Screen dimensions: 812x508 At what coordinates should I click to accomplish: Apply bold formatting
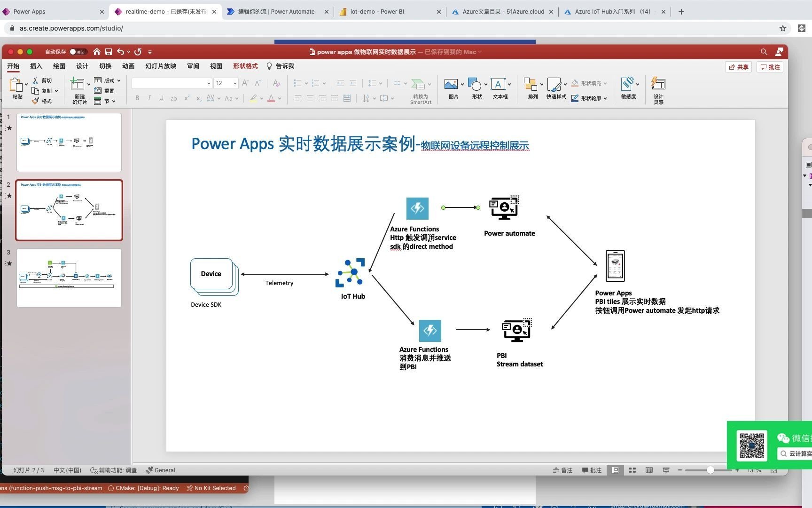point(137,98)
